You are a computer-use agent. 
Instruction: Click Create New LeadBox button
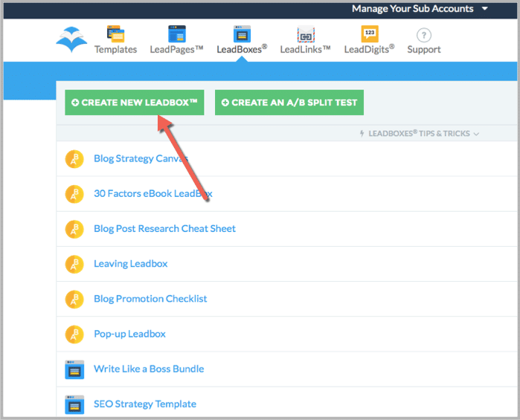pyautogui.click(x=135, y=103)
